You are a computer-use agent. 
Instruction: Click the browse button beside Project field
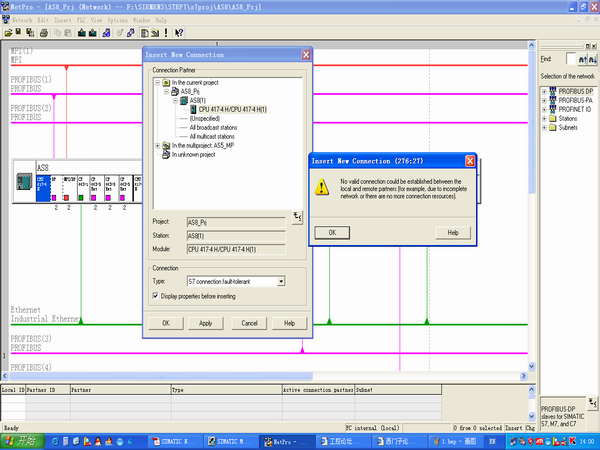297,217
